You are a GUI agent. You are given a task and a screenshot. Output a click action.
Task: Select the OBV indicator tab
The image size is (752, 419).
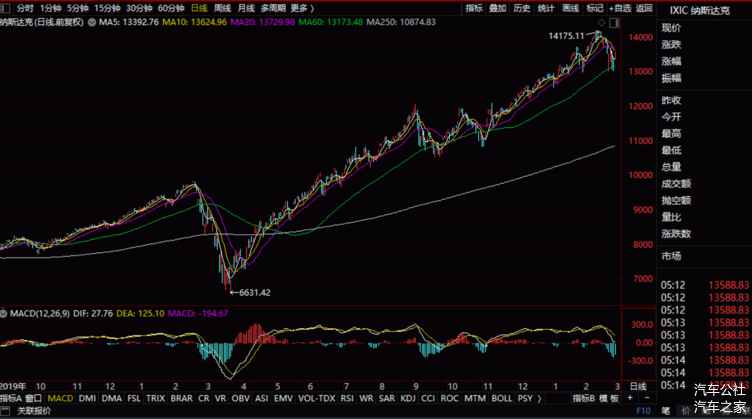coord(240,398)
